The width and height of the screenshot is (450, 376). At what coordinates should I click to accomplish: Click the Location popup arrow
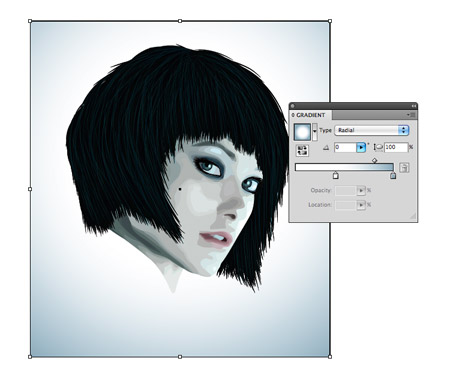(x=361, y=205)
